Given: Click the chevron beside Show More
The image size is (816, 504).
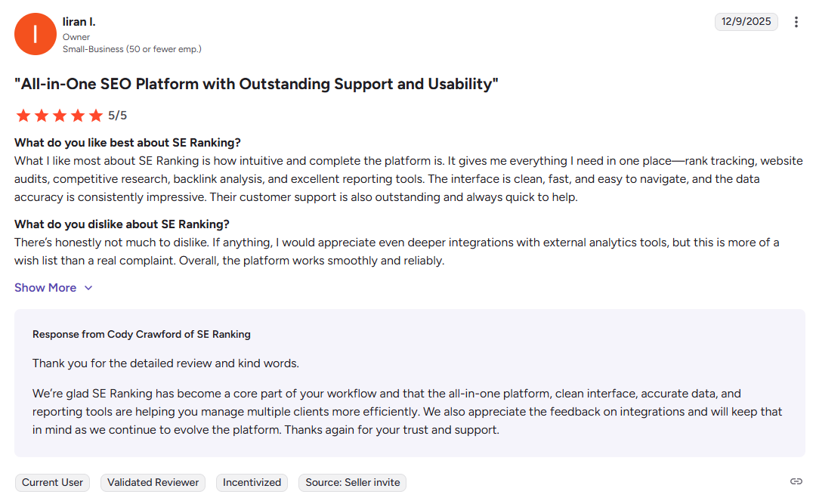Looking at the screenshot, I should click(x=88, y=288).
